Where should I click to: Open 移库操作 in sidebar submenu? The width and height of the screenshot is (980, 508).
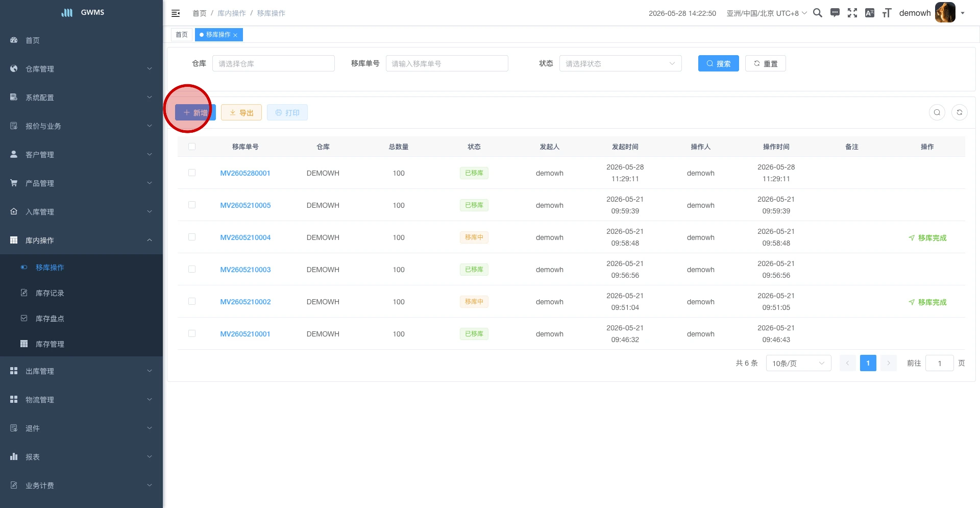82,267
